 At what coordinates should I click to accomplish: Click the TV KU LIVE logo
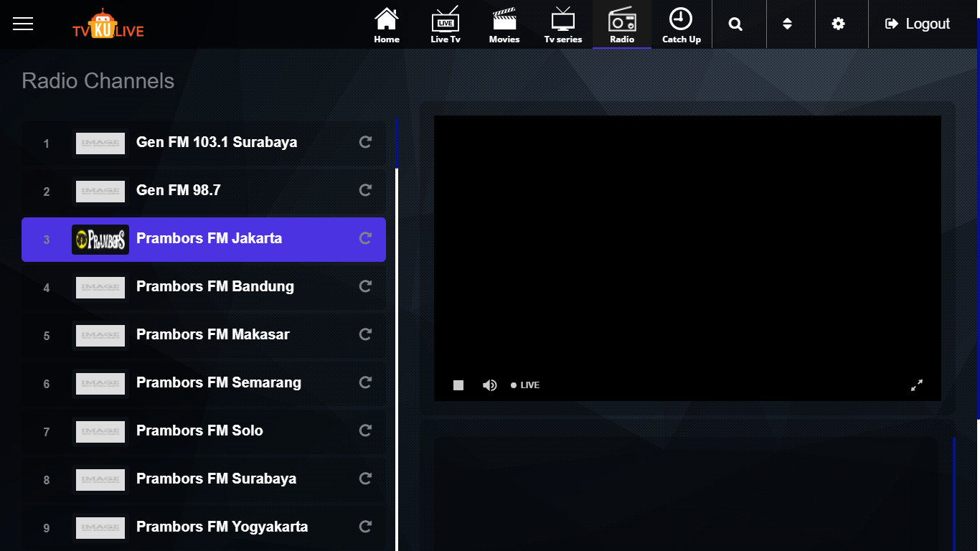(108, 24)
